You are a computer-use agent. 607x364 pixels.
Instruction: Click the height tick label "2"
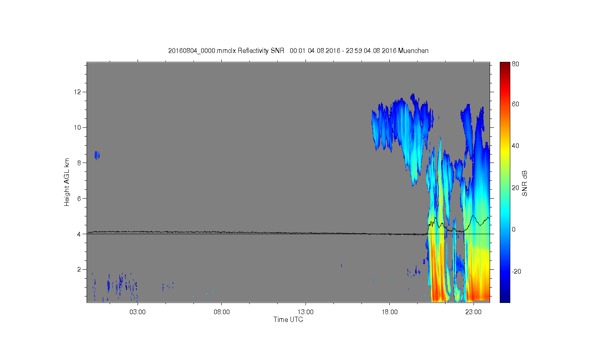tap(80, 269)
